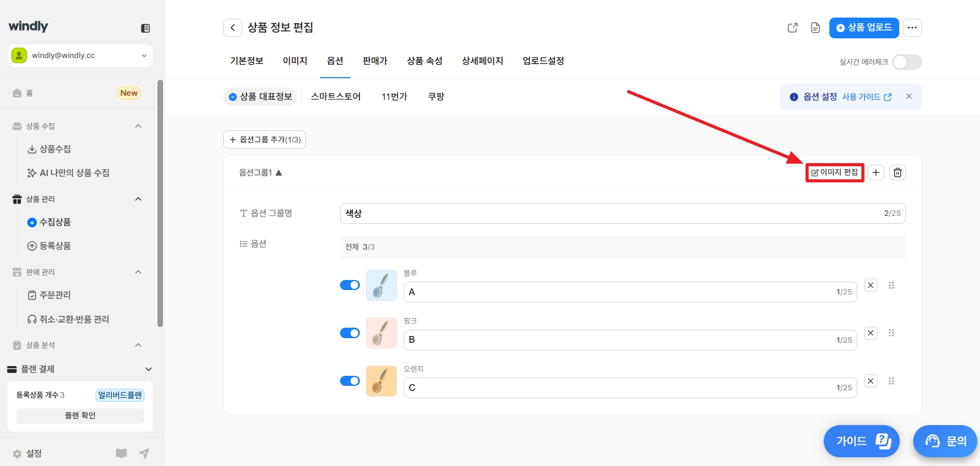The width and height of the screenshot is (980, 466).
Task: Click the sidebar vertical scrollbar
Action: click(160, 203)
